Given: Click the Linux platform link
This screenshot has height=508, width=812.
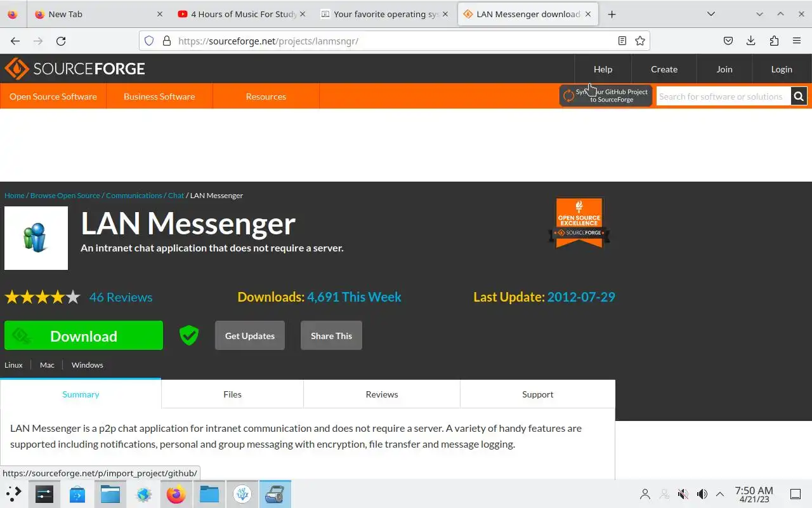Looking at the screenshot, I should click(x=13, y=365).
